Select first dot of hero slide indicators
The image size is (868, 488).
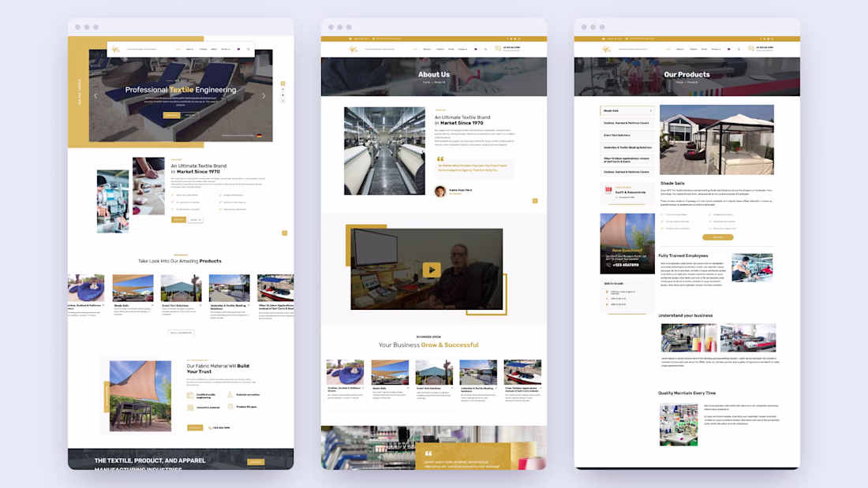click(282, 84)
